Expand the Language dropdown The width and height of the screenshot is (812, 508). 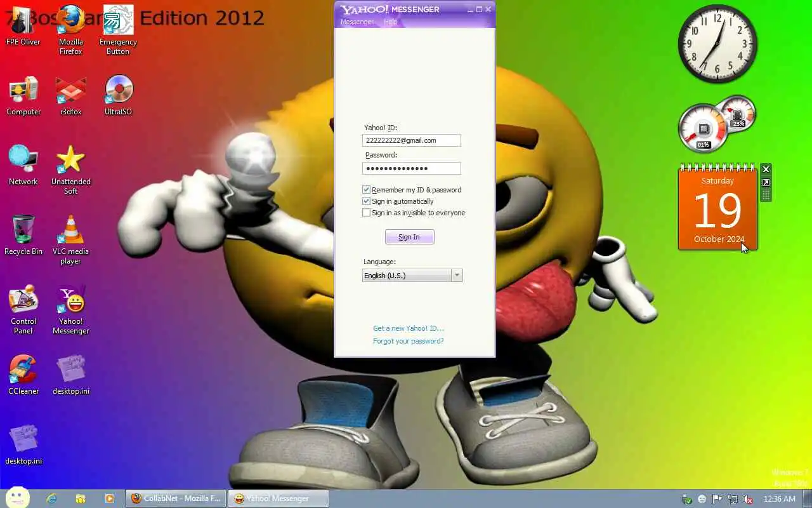457,276
